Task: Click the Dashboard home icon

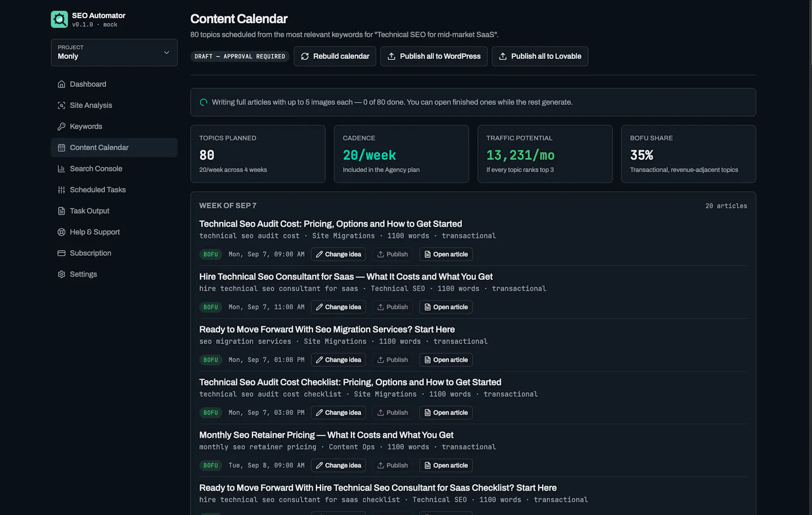Action: tap(61, 84)
